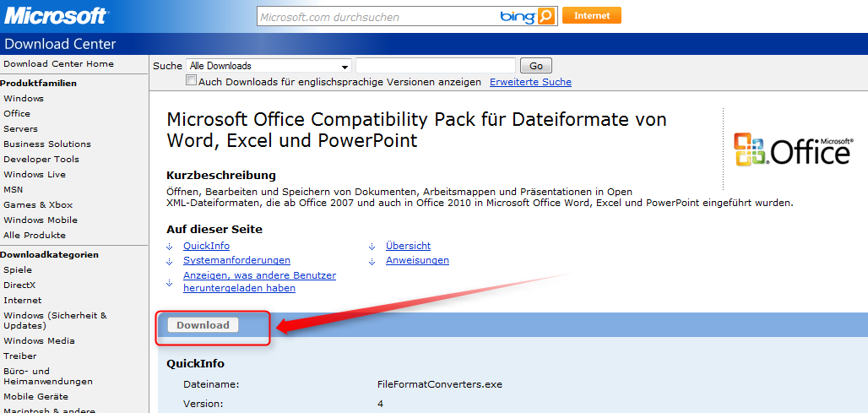The height and width of the screenshot is (413, 868).
Task: Select Windows under Produktfamilien
Action: click(x=24, y=99)
